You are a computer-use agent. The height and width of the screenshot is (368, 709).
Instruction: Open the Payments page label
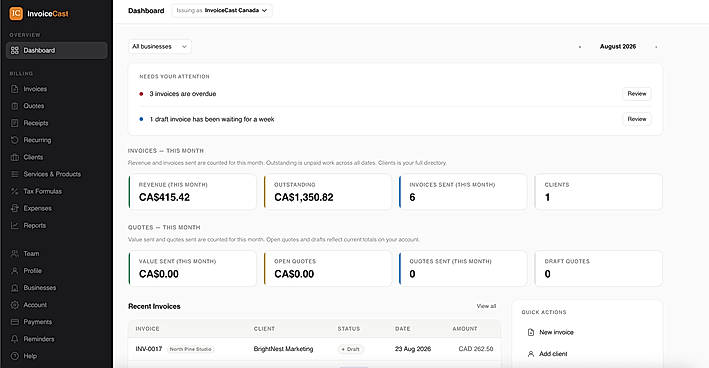[x=38, y=322]
